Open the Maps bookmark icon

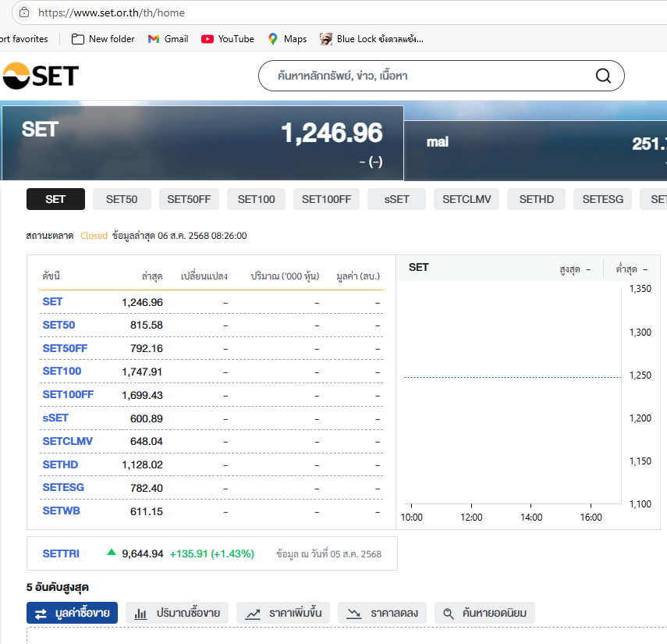(273, 39)
